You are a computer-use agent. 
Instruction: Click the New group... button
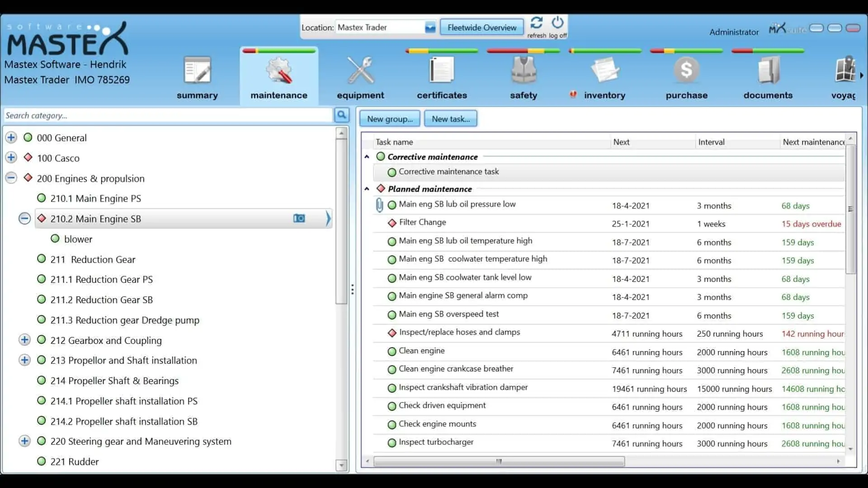click(x=390, y=119)
